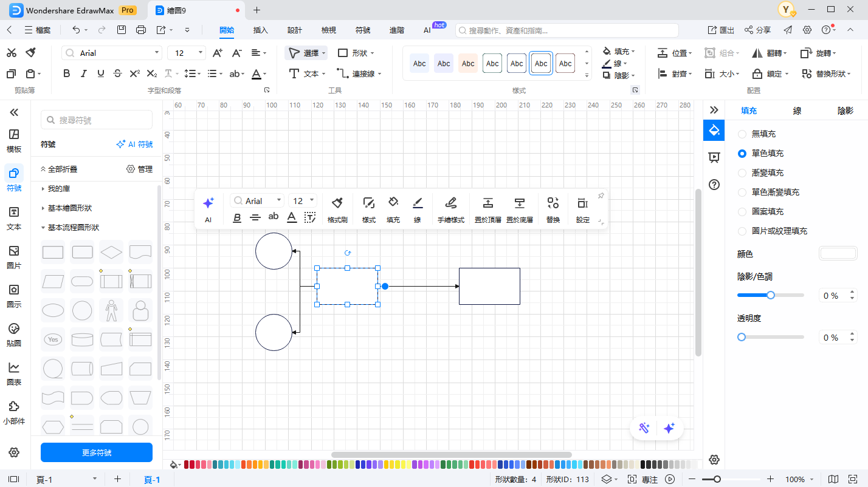Click the white Color (顏色) swatch
Screen dimensions: 868x487
coord(838,254)
